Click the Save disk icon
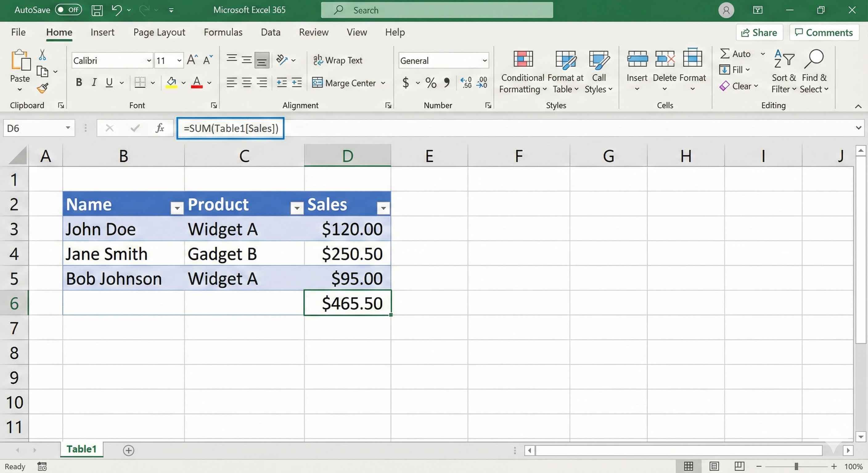 [97, 10]
